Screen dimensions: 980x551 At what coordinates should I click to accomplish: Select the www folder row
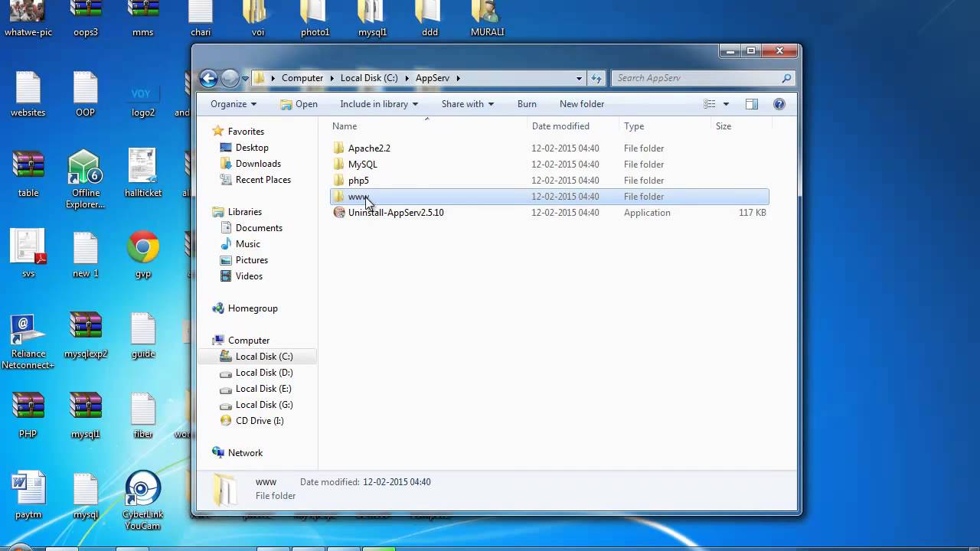pos(549,197)
